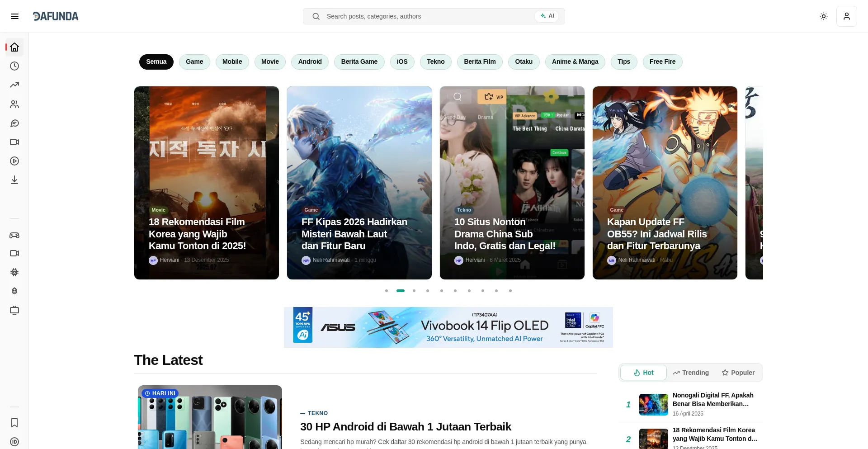The height and width of the screenshot is (449, 868).
Task: Filter by the Otaku category chip
Action: [x=524, y=62]
